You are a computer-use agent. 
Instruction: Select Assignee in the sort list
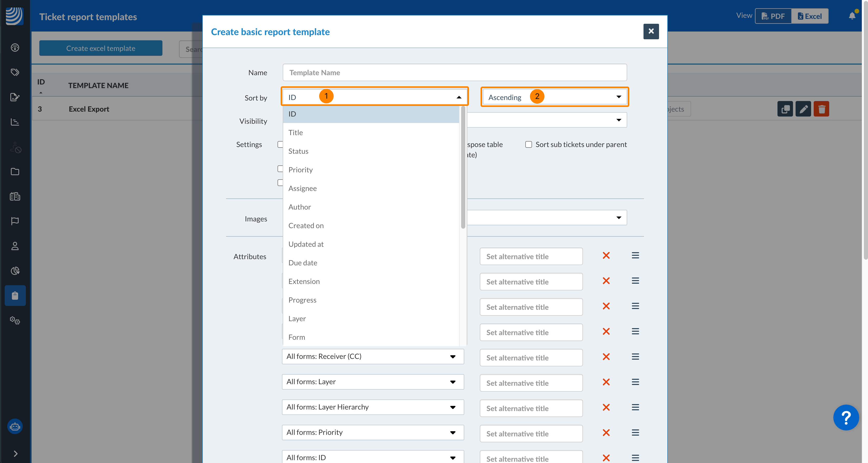point(371,188)
